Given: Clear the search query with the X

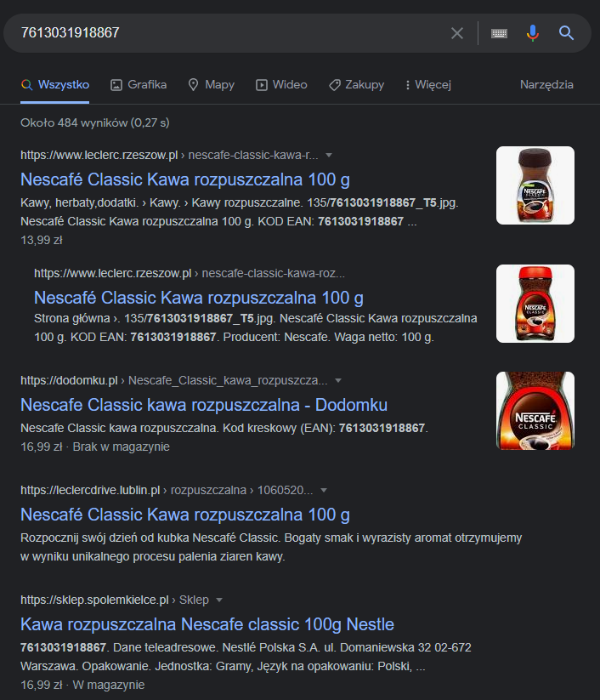Looking at the screenshot, I should coord(457,33).
